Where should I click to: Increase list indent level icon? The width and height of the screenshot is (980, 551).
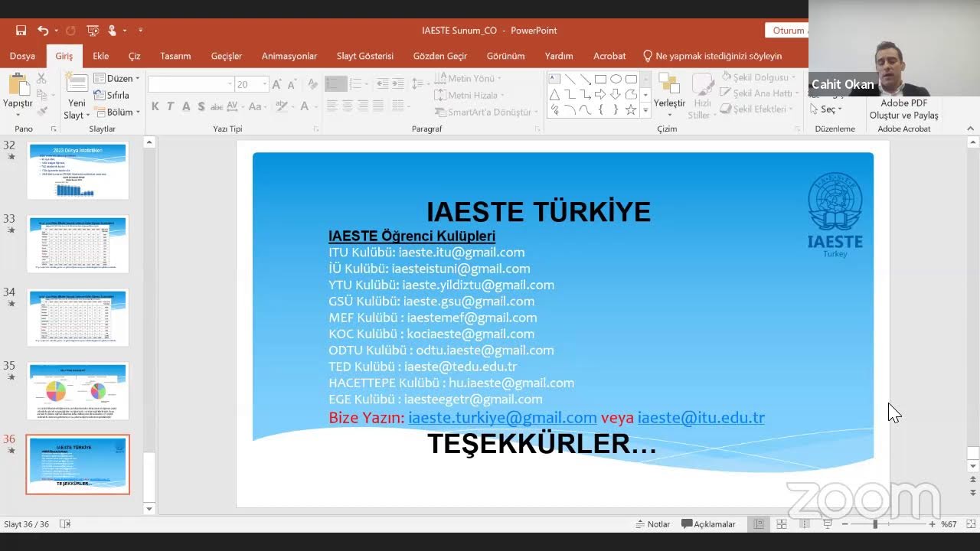(398, 83)
